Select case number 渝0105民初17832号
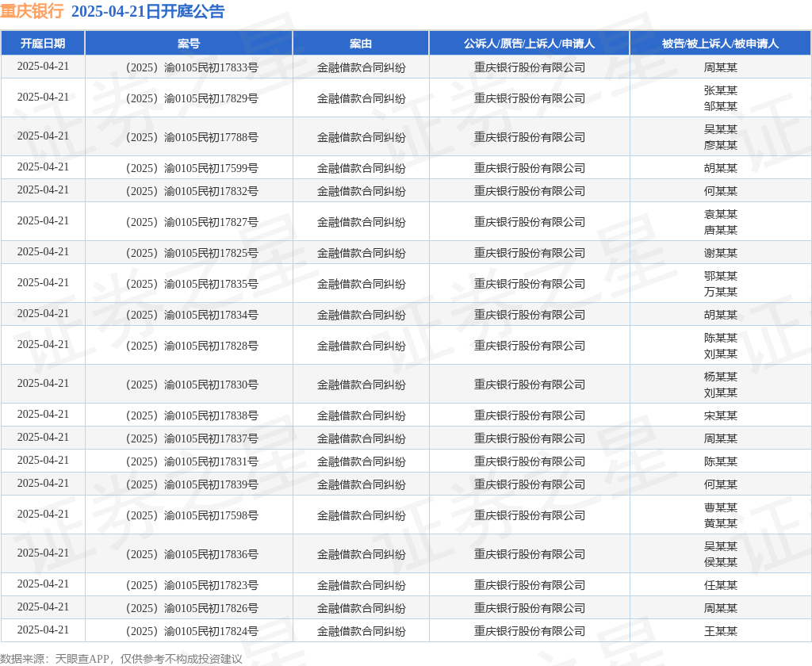812x666 pixels. tap(192, 191)
